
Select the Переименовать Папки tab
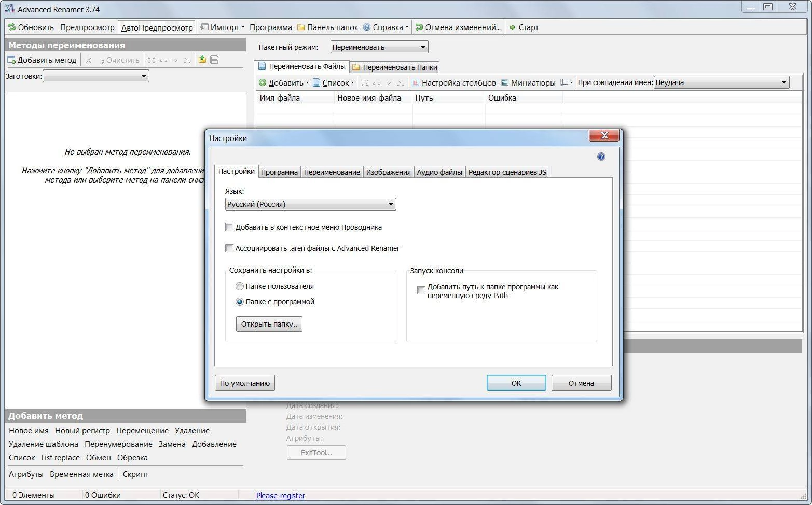pyautogui.click(x=395, y=67)
